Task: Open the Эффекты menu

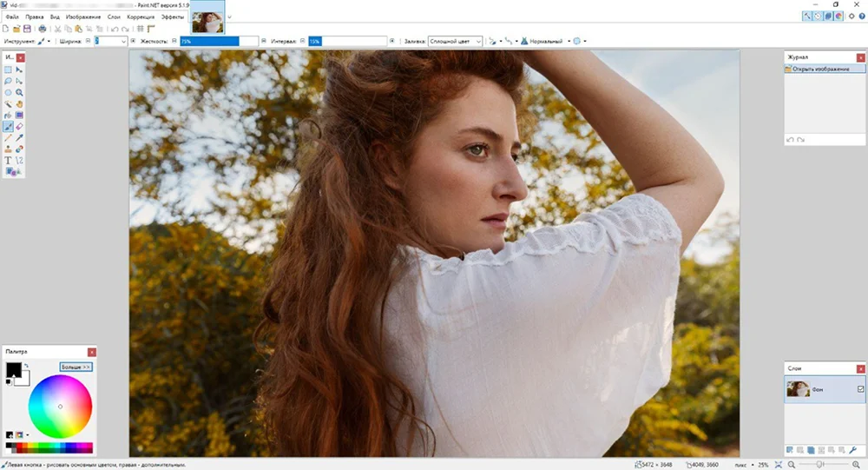Action: pyautogui.click(x=172, y=17)
